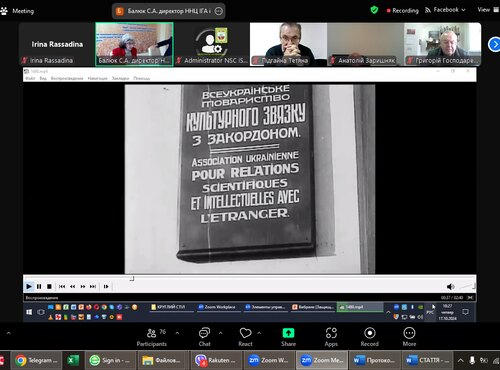Switch to the Excel app in the taskbar
Image resolution: width=500 pixels, height=370 pixels.
[73, 360]
